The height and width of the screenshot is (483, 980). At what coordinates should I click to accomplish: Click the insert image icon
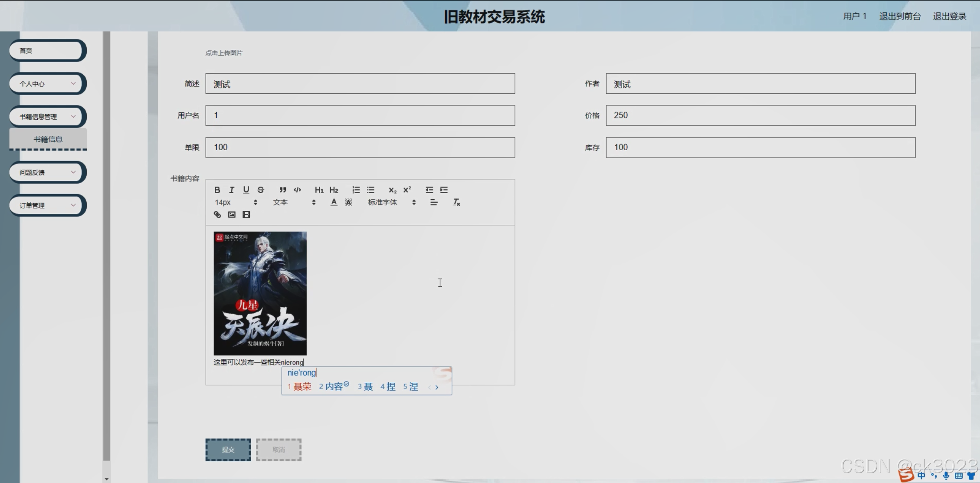click(x=232, y=214)
